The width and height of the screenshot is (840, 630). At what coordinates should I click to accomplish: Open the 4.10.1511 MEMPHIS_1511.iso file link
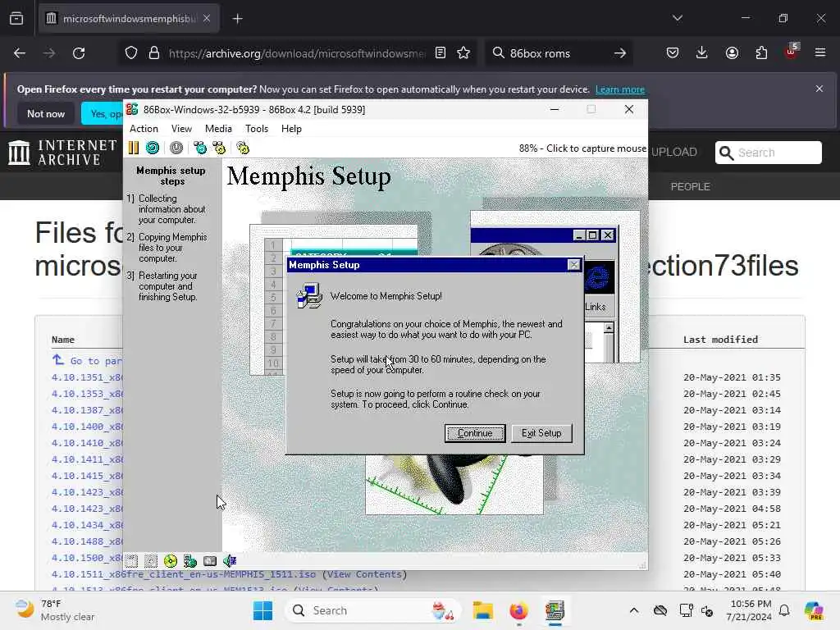[184, 574]
